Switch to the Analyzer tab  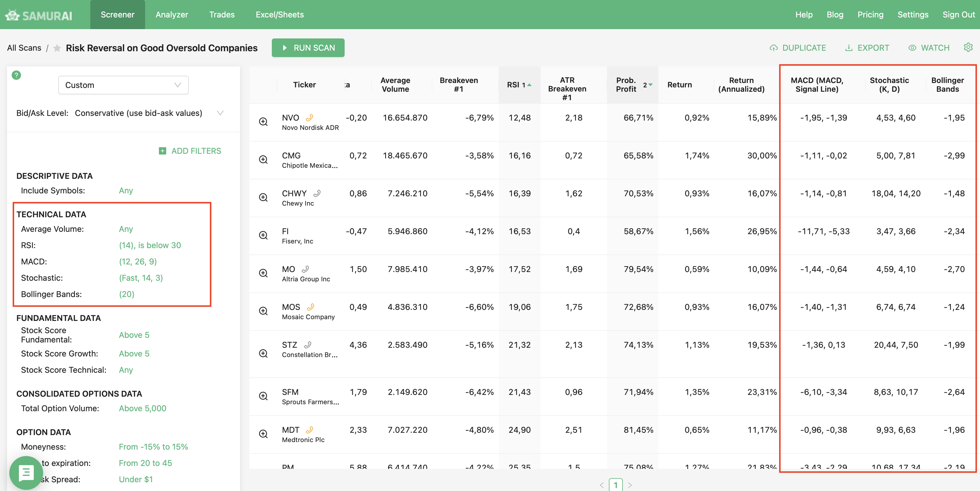pyautogui.click(x=172, y=15)
